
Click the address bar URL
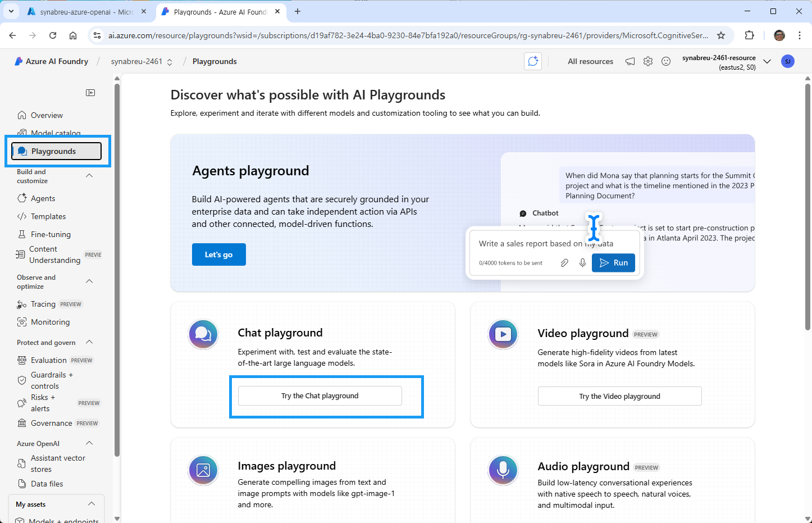pyautogui.click(x=408, y=35)
